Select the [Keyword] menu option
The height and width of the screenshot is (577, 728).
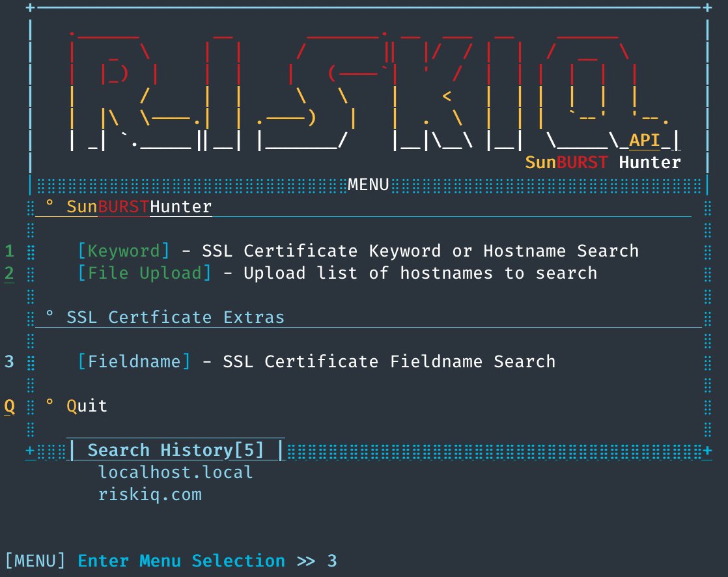(124, 251)
